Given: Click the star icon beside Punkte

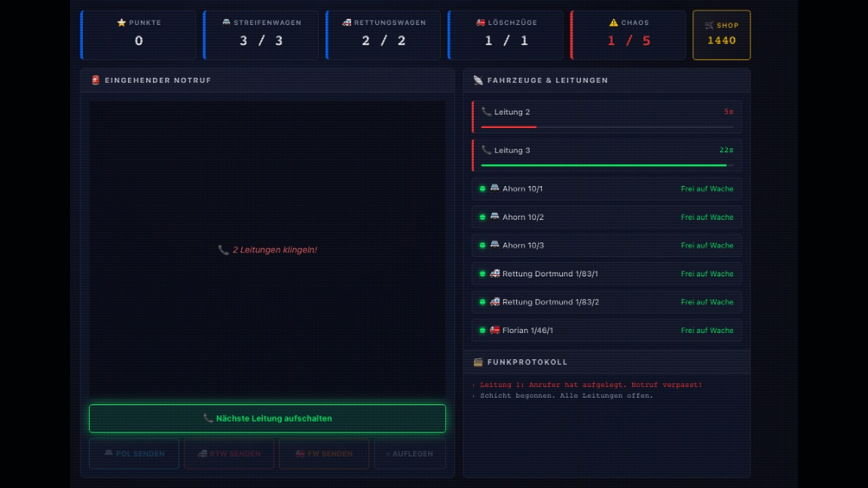Looking at the screenshot, I should (122, 23).
